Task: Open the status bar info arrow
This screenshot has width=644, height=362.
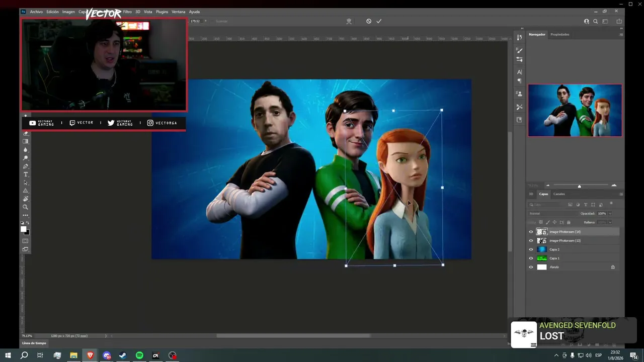Action: (106, 336)
